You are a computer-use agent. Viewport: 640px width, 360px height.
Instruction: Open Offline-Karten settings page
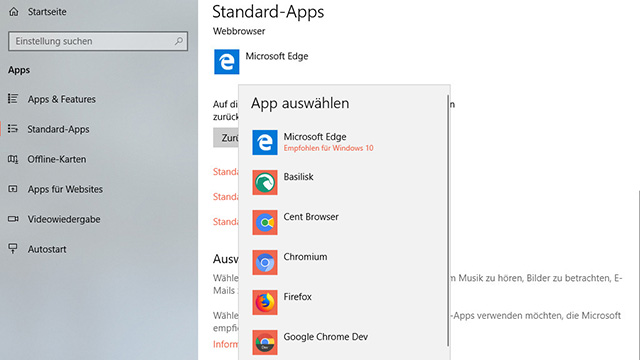pos(57,159)
